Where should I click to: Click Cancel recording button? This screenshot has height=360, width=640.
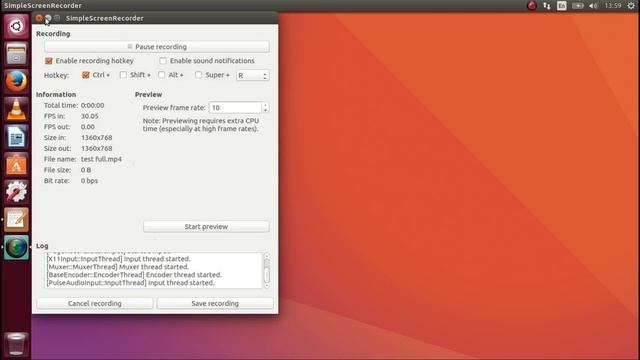(95, 303)
